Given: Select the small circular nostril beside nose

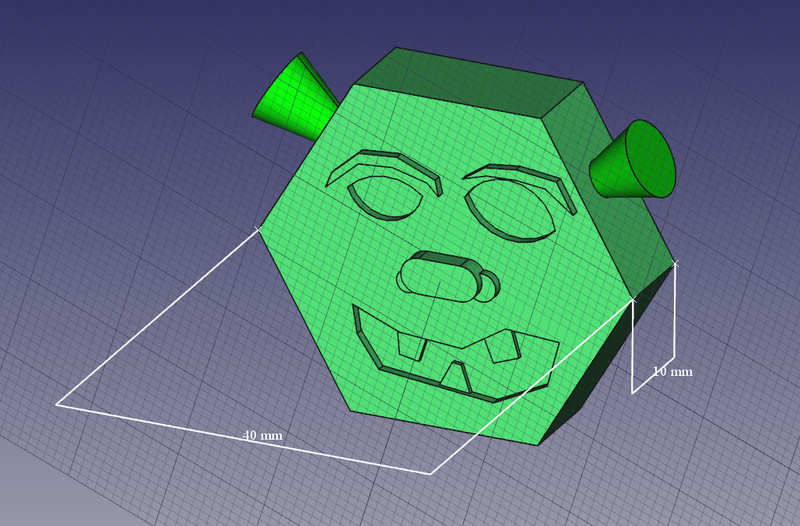Looking at the screenshot, I should click(x=491, y=286).
